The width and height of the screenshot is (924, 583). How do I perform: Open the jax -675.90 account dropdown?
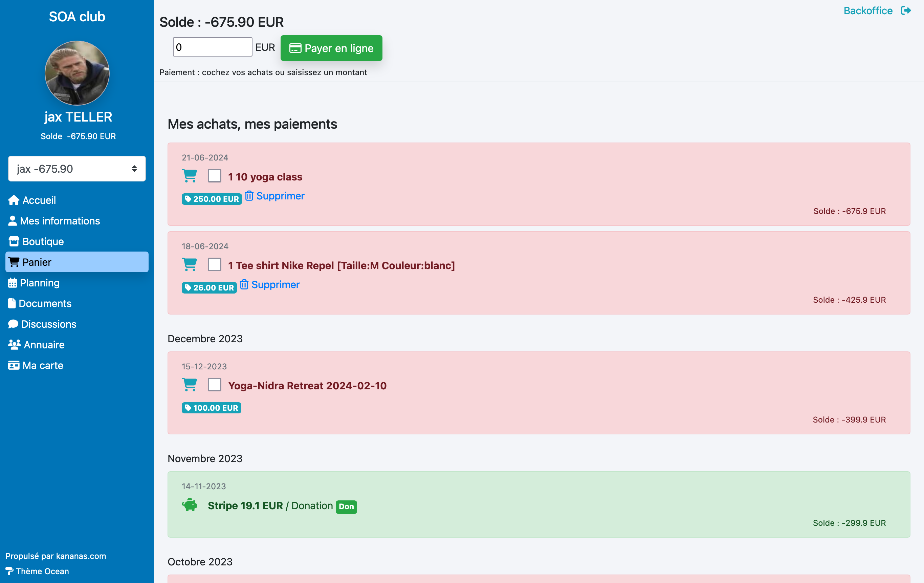[77, 169]
